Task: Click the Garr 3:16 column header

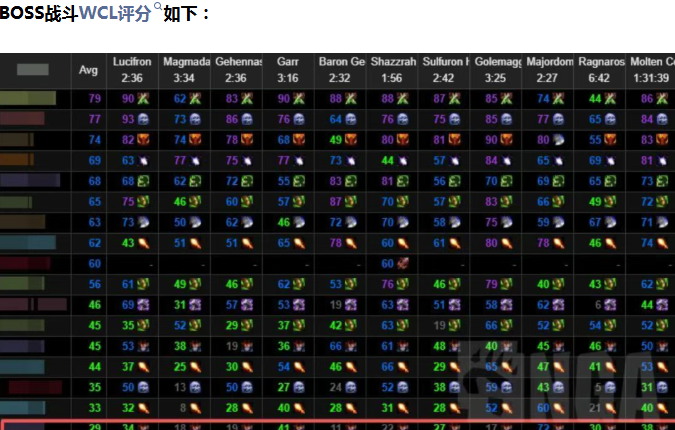Action: (x=288, y=69)
